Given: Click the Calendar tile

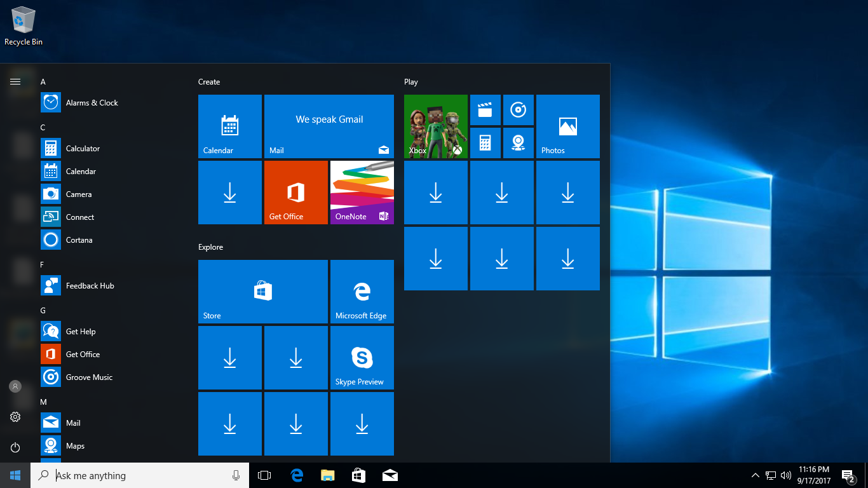Looking at the screenshot, I should pos(230,126).
